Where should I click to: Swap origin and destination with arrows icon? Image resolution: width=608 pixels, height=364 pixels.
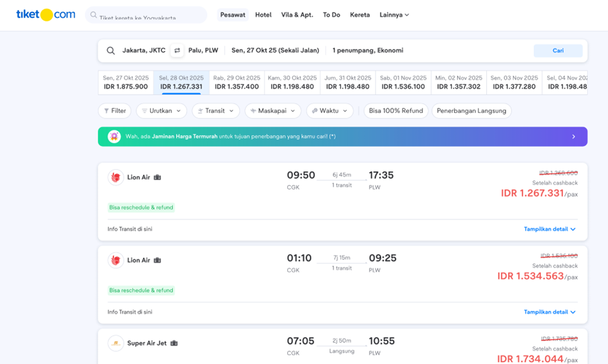click(177, 51)
